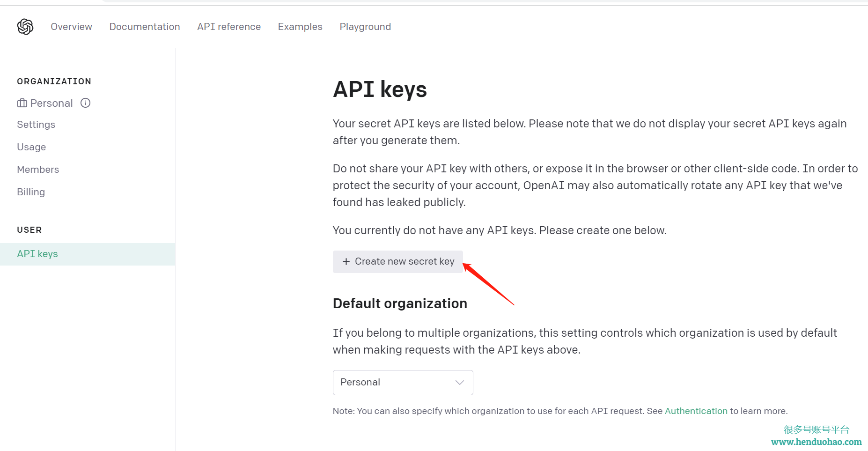Screen dimensions: 868x451
Task: Open the Members page
Action: pos(38,170)
